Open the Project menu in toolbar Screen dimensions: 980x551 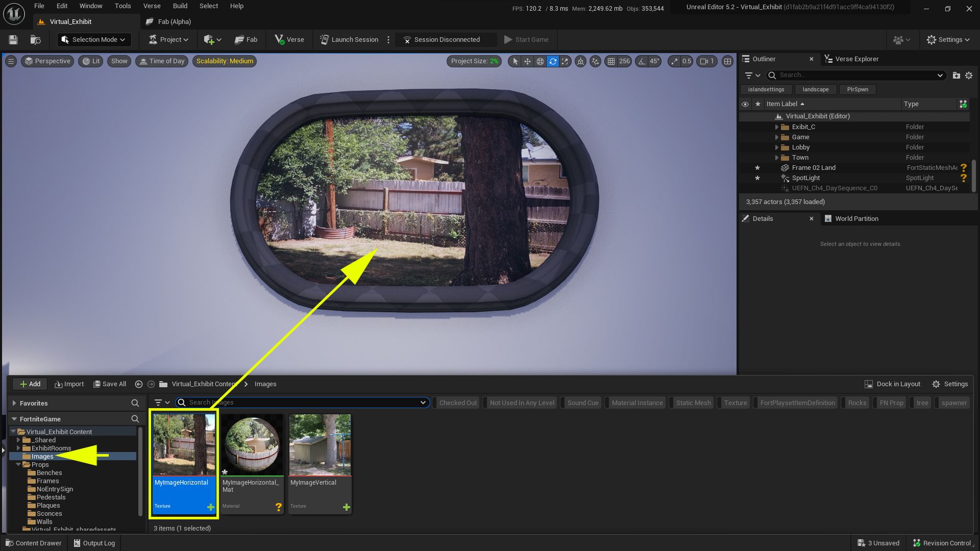[168, 40]
